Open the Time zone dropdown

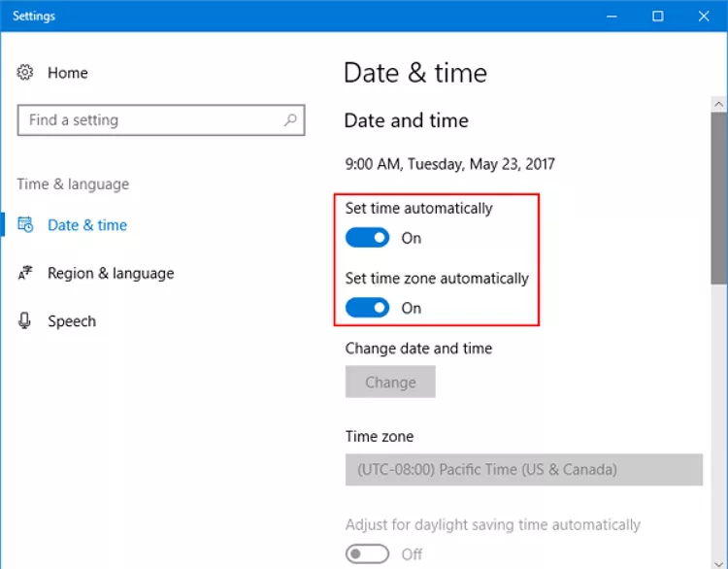tap(523, 470)
